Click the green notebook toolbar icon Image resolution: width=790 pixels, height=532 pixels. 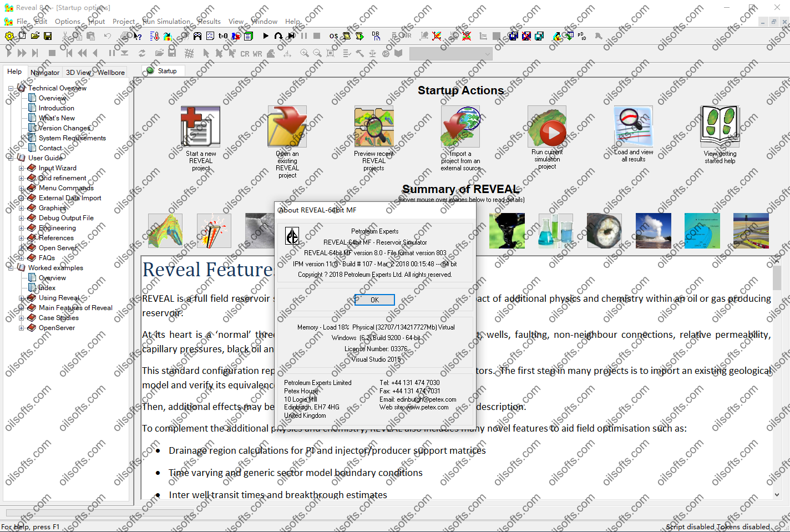point(249,36)
